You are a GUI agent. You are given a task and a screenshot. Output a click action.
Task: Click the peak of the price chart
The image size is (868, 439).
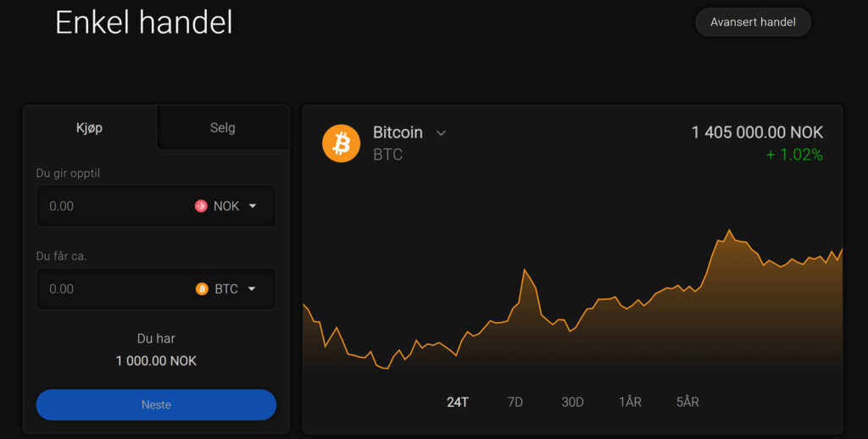tap(728, 230)
